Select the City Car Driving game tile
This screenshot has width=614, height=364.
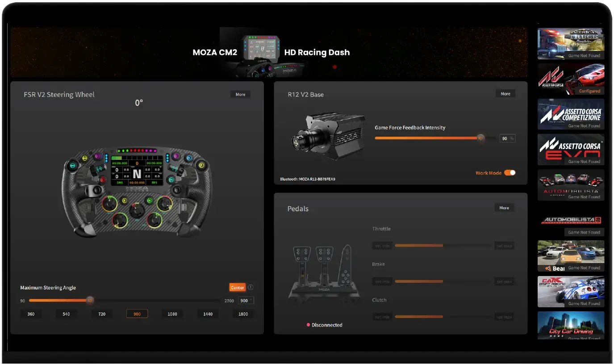(x=571, y=326)
